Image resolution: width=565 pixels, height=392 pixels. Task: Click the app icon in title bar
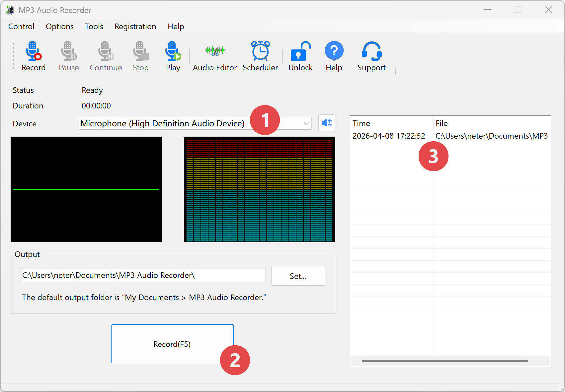click(10, 10)
